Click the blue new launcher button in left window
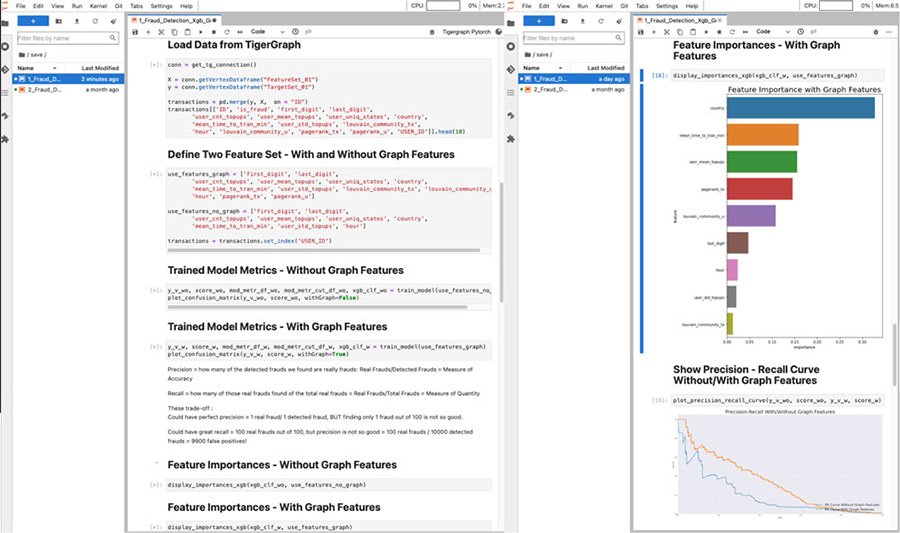 click(34, 20)
